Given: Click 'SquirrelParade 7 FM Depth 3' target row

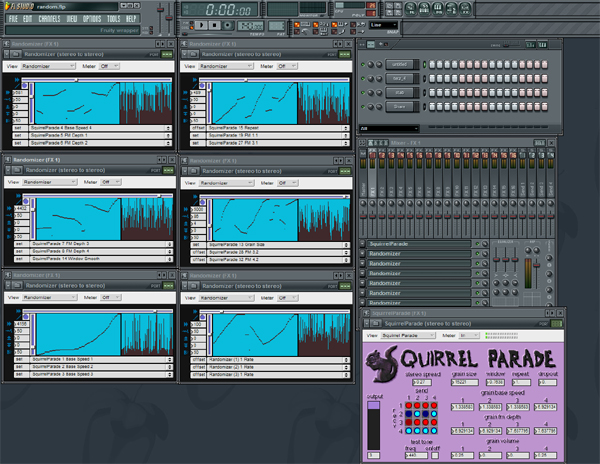Looking at the screenshot, I should pyautogui.click(x=102, y=244).
